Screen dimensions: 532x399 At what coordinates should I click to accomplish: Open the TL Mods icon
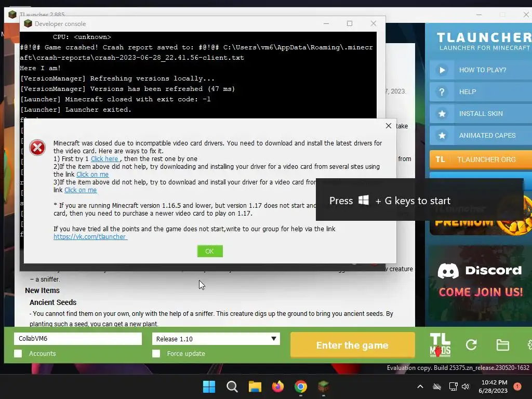(440, 345)
